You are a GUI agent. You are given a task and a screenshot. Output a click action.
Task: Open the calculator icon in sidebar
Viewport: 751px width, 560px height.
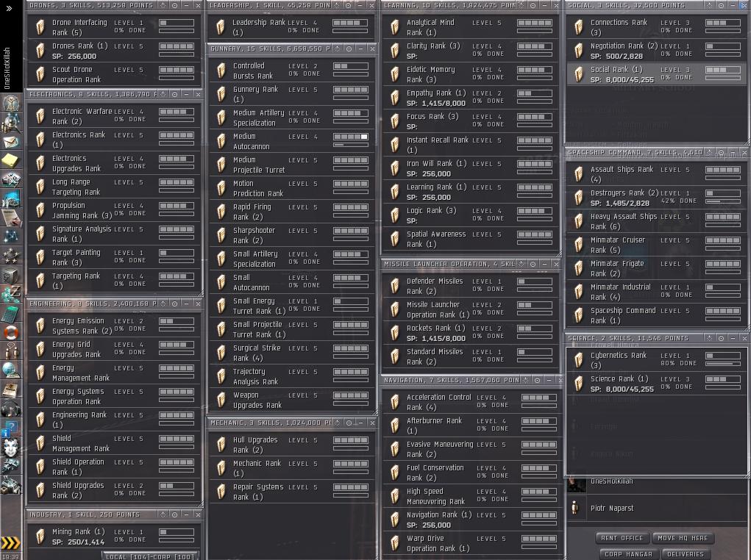tap(10, 314)
